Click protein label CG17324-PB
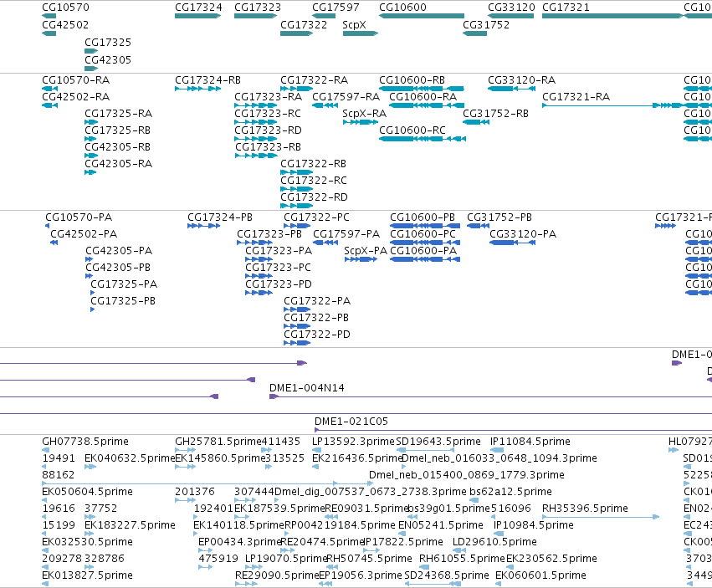Viewport: 712px width, 588px height. point(220,217)
